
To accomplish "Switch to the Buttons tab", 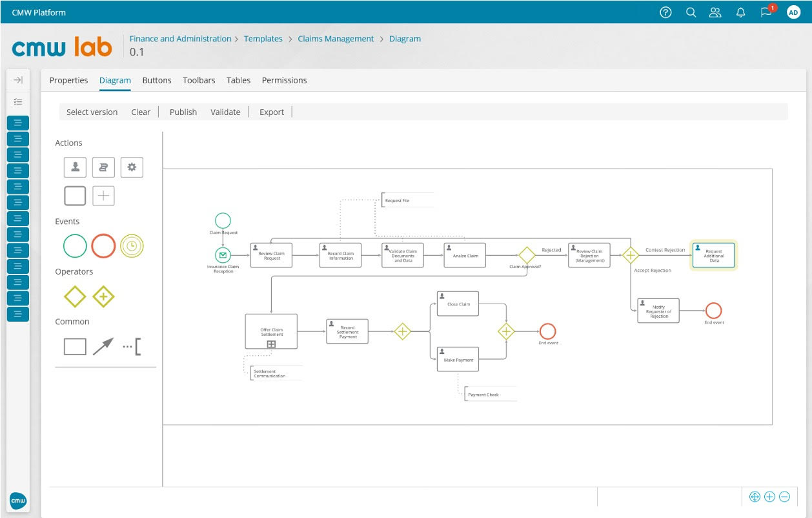I will click(x=157, y=80).
